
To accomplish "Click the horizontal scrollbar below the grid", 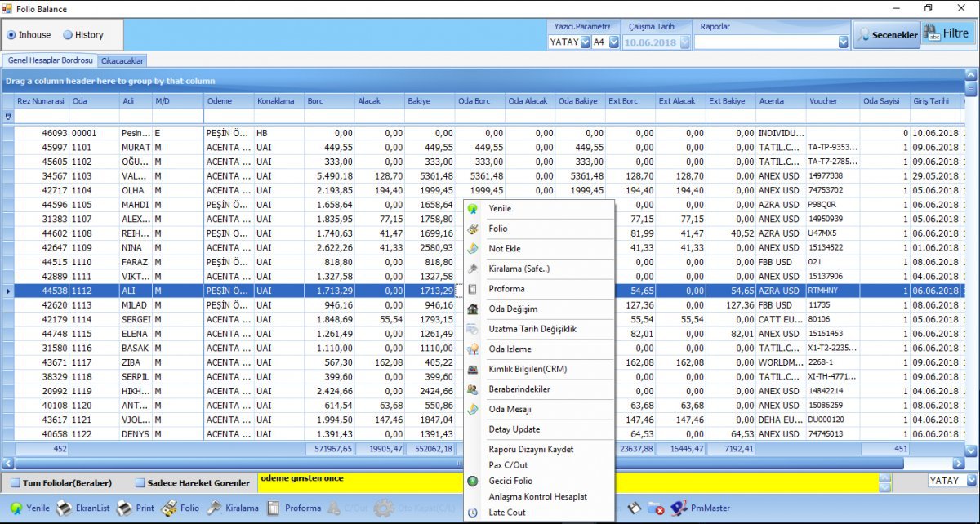I will tap(482, 464).
